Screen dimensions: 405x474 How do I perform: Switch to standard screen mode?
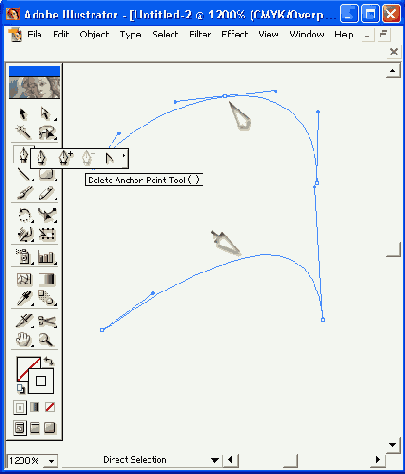(20, 428)
